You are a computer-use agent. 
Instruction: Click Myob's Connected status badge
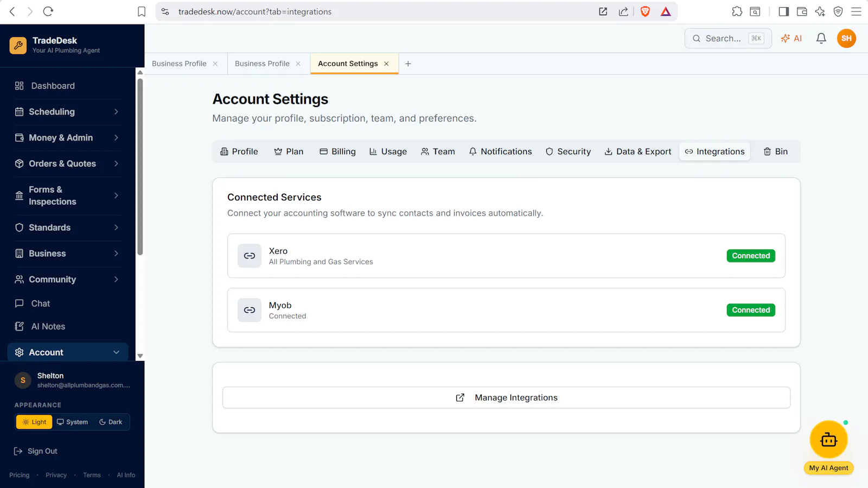[x=751, y=310]
